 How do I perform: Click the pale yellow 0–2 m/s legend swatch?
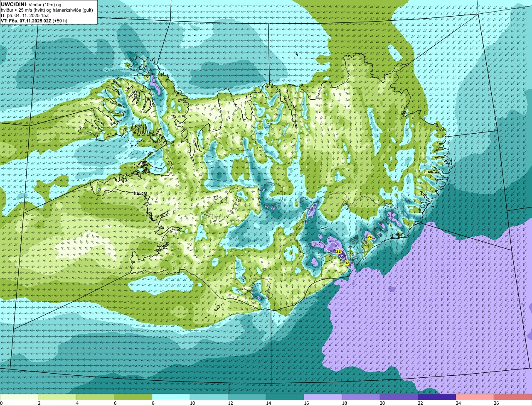[x=19, y=397]
